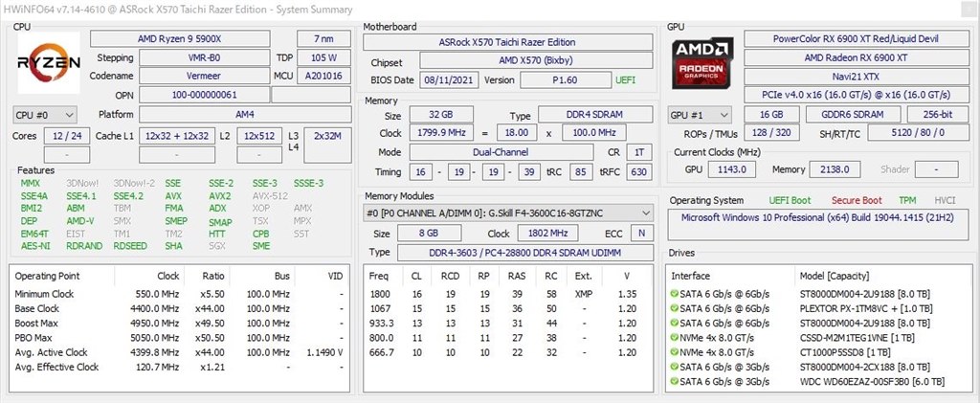Click the GDDR6 SDRAM field
This screenshot has height=403, width=980.
point(853,115)
